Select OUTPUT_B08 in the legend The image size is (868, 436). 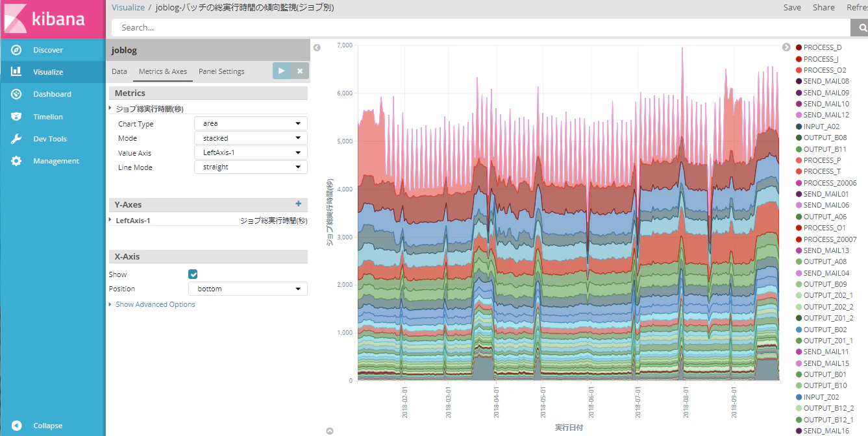pos(825,138)
